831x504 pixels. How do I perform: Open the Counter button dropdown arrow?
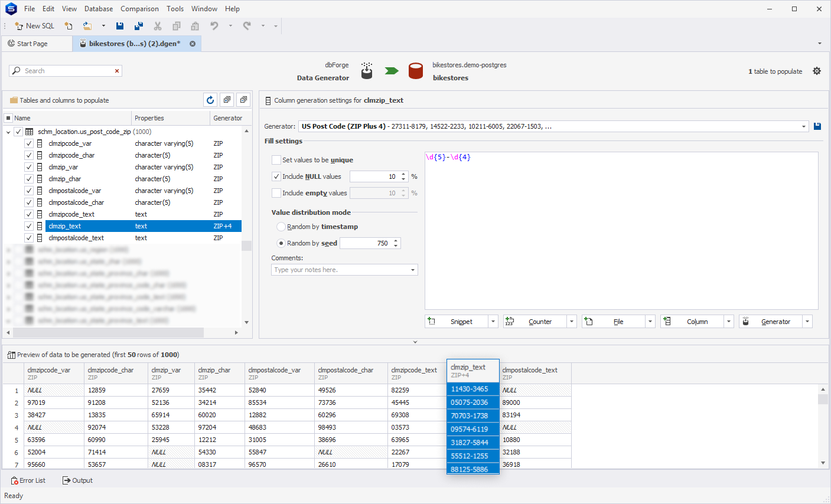tap(572, 322)
